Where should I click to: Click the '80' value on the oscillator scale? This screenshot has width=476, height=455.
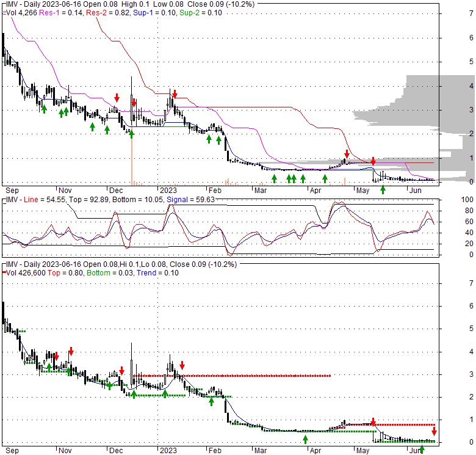[x=469, y=211]
